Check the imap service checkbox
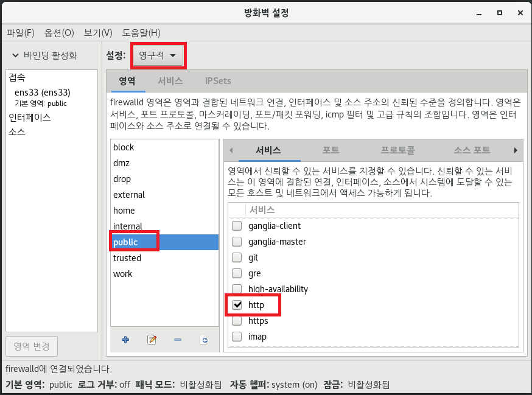Screen dimensions: 532x395 click(237, 337)
